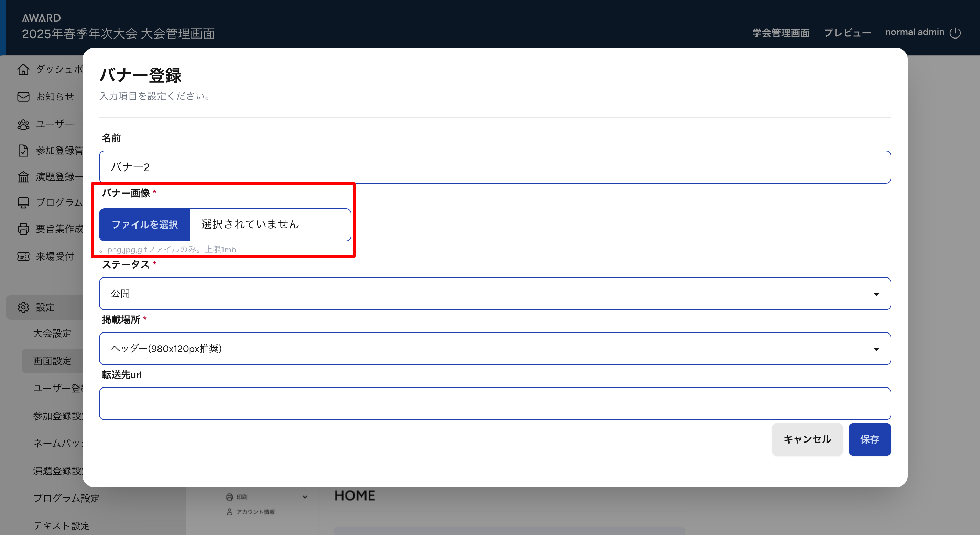Click the dashboard home icon in sidebar
Viewport: 980px width, 535px height.
point(23,69)
